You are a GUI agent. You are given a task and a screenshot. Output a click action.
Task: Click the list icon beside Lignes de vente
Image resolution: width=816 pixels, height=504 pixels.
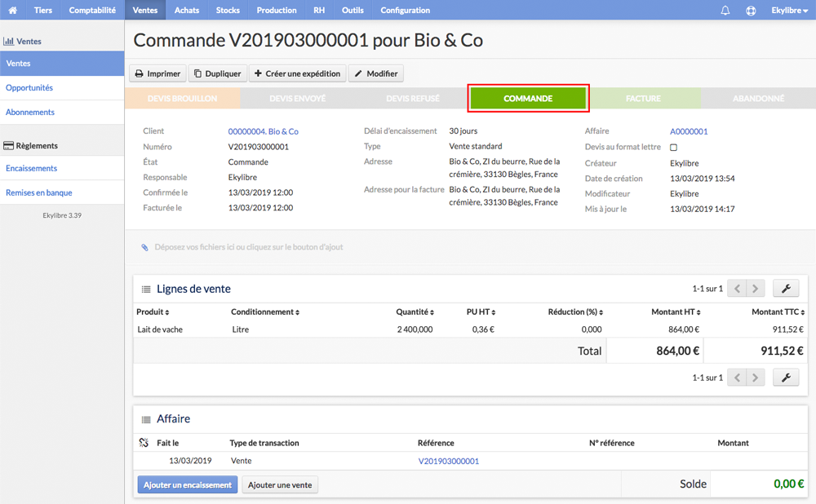pos(146,290)
